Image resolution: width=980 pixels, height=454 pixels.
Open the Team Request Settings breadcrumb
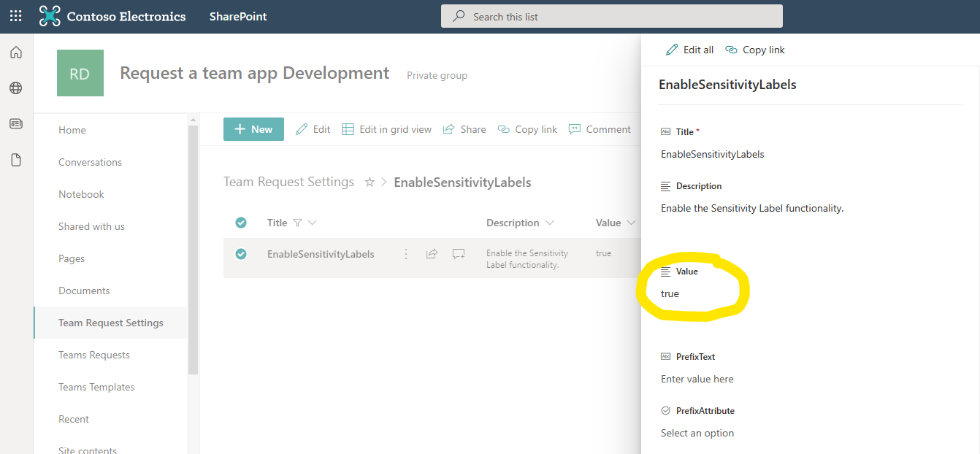click(x=288, y=182)
